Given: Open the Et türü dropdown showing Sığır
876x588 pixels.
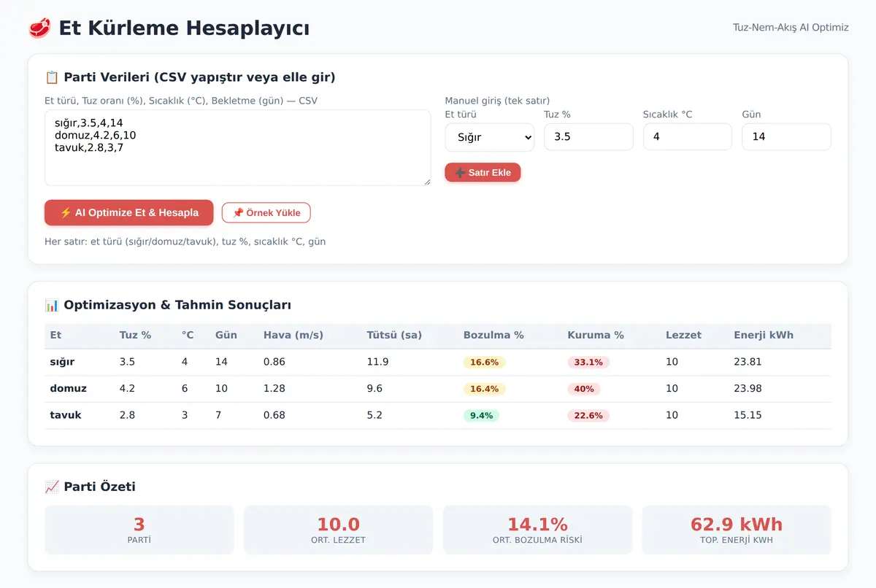Looking at the screenshot, I should (x=490, y=137).
